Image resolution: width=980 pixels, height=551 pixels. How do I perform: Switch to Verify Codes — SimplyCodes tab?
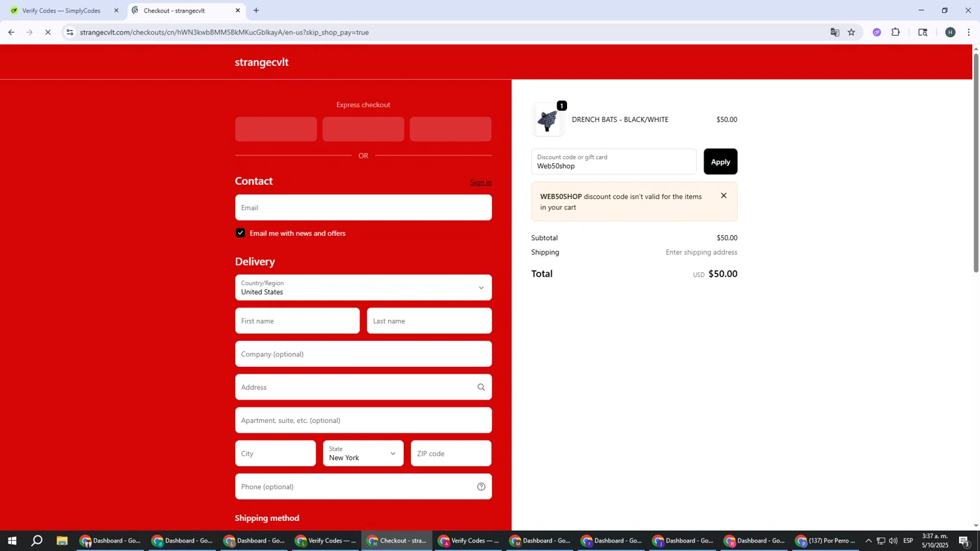61,10
